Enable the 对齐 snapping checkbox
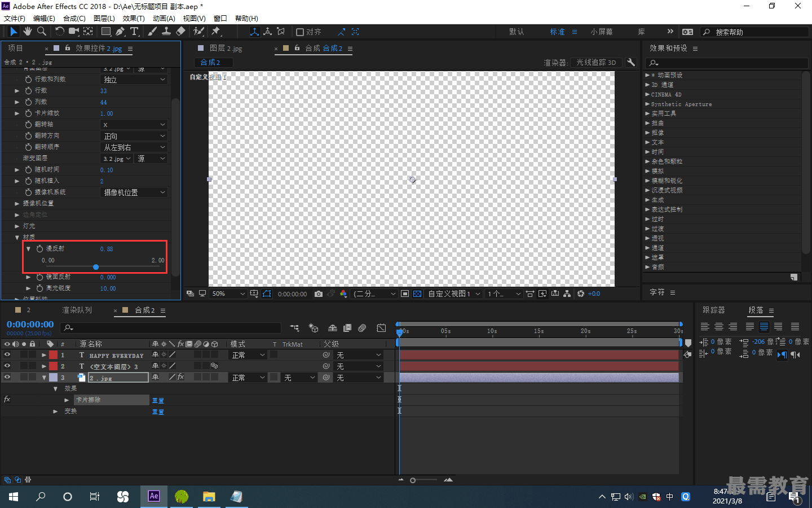Viewport: 812px width, 508px height. (300, 32)
